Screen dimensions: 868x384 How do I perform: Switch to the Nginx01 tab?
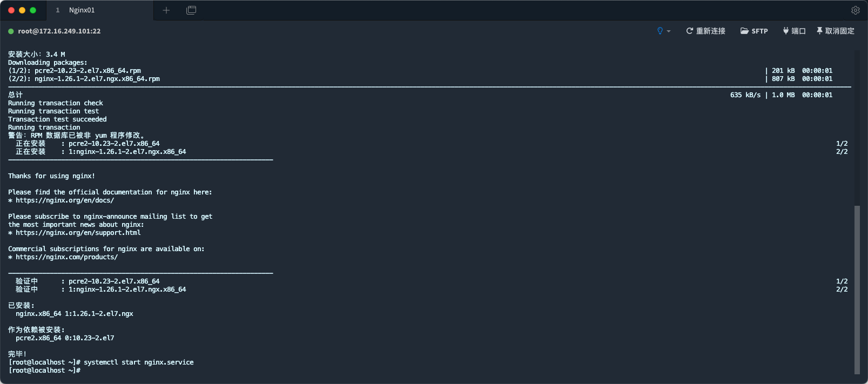(x=82, y=10)
